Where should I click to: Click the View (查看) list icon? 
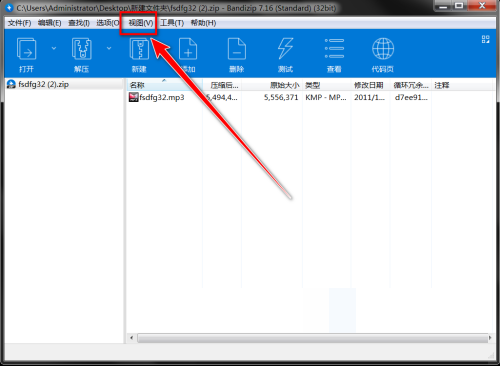point(334,49)
